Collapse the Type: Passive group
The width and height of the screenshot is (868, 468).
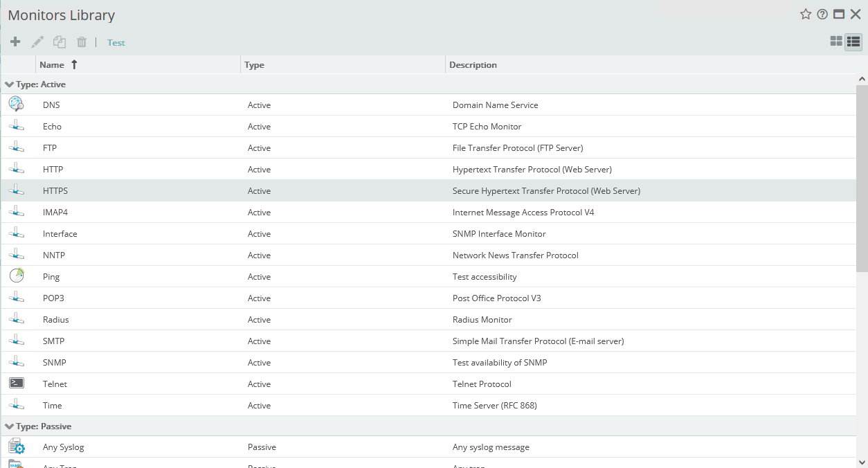8,426
